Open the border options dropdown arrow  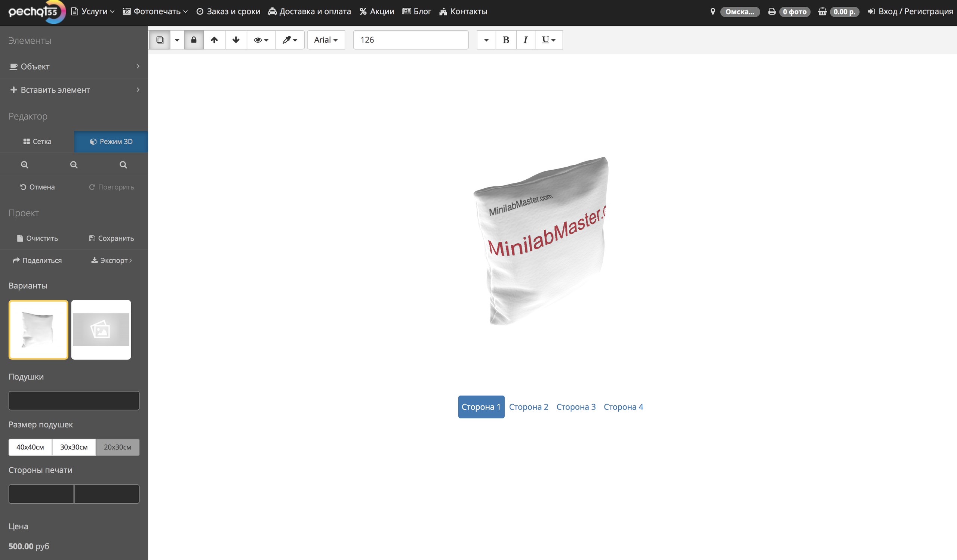(x=177, y=40)
